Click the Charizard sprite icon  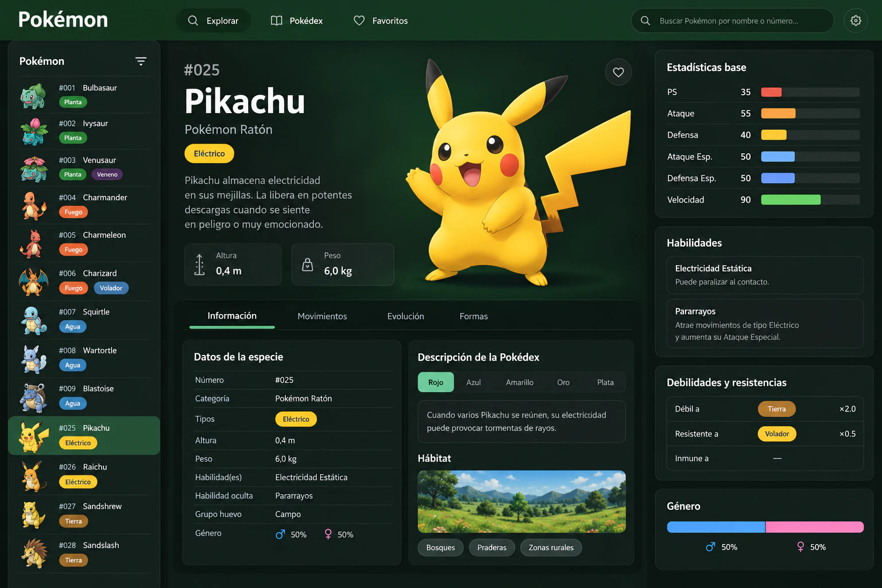tap(33, 282)
